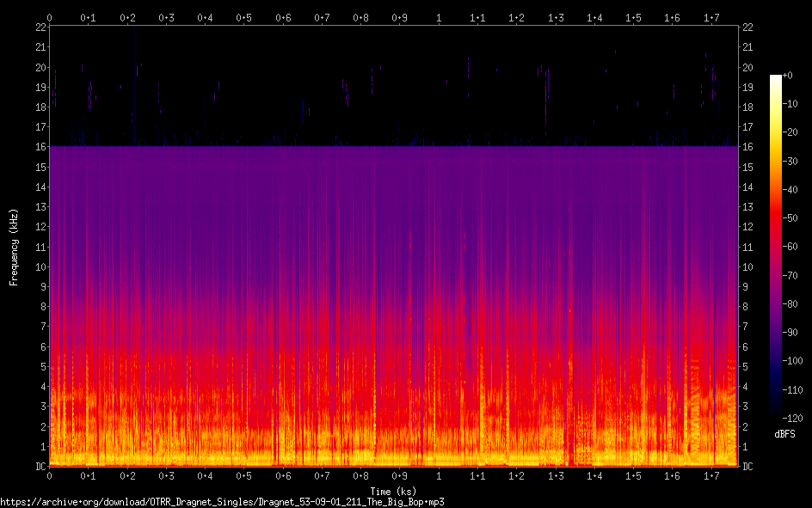Click the 1 ks time marker on the bottom axis
The image size is (812, 508).
point(440,475)
